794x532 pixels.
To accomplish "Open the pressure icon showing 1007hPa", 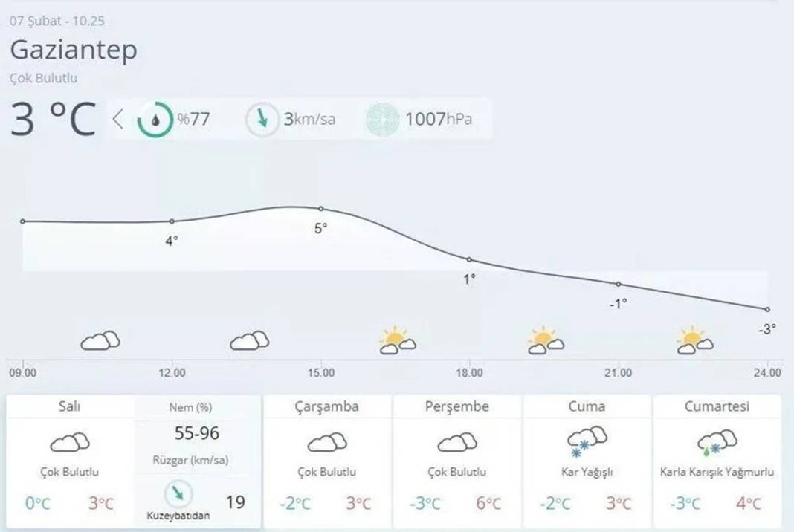I will (381, 118).
